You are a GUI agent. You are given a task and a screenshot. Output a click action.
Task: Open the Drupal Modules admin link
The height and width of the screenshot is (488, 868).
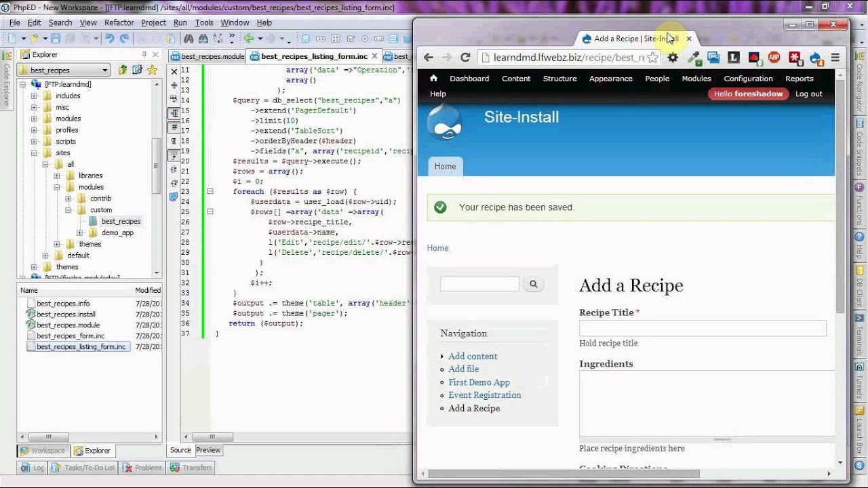point(696,79)
